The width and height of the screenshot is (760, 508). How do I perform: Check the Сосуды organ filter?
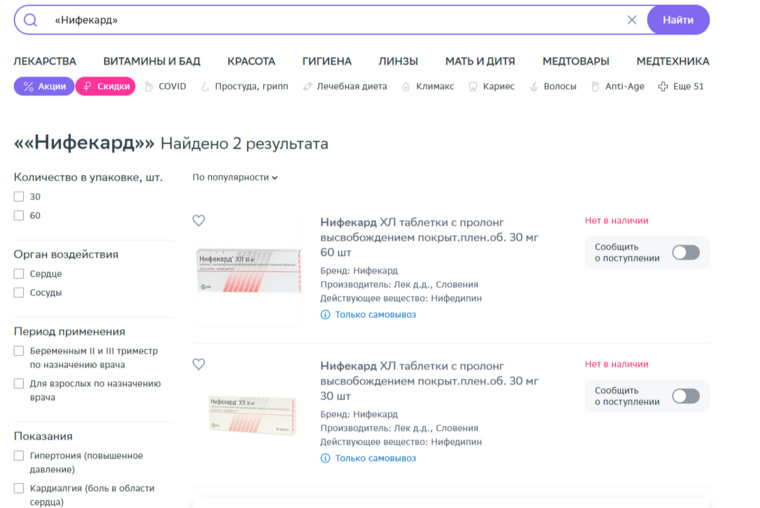(x=19, y=292)
